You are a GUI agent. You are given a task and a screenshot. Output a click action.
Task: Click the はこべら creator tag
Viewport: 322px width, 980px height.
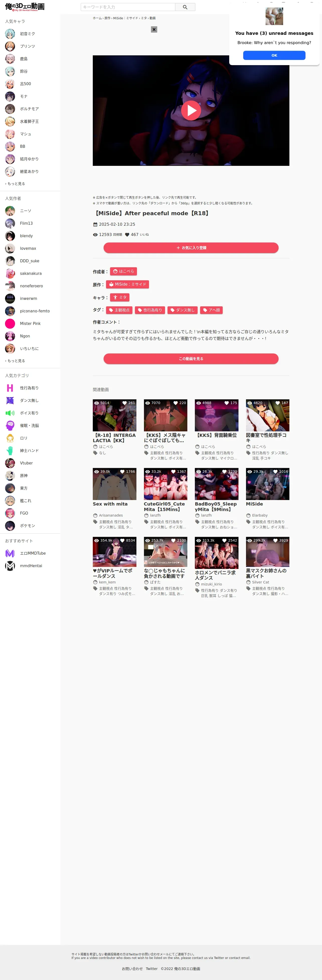click(x=123, y=272)
